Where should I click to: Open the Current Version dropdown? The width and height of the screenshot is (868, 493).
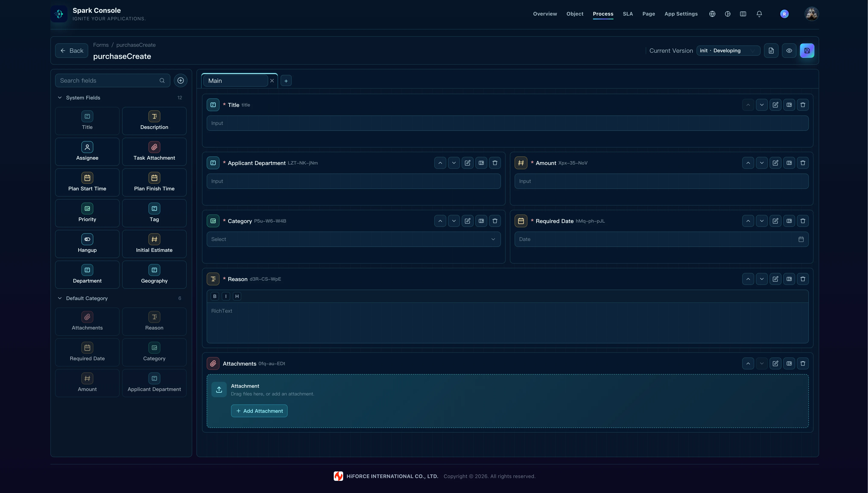728,51
